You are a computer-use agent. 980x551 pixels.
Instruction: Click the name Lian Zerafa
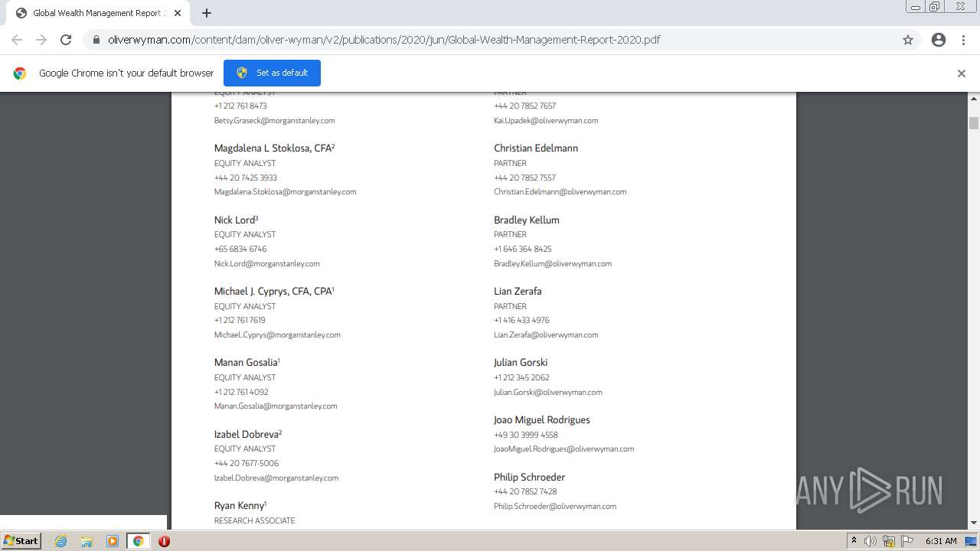coord(518,291)
